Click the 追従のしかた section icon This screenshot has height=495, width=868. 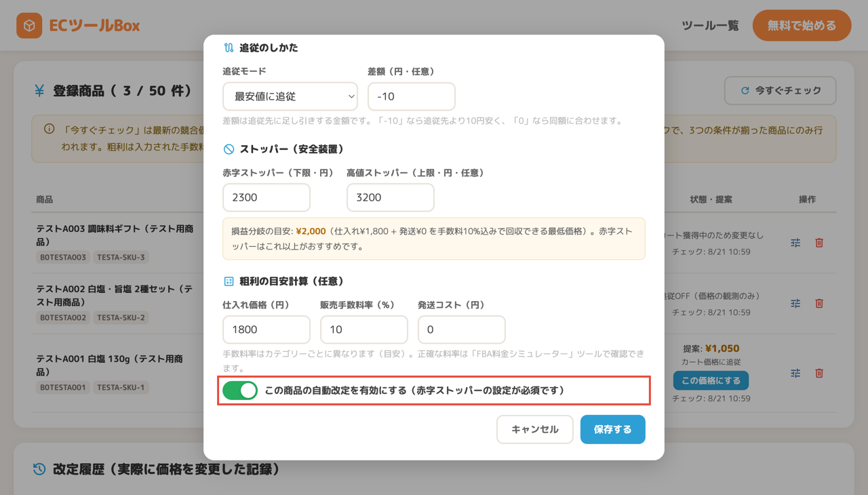click(229, 48)
